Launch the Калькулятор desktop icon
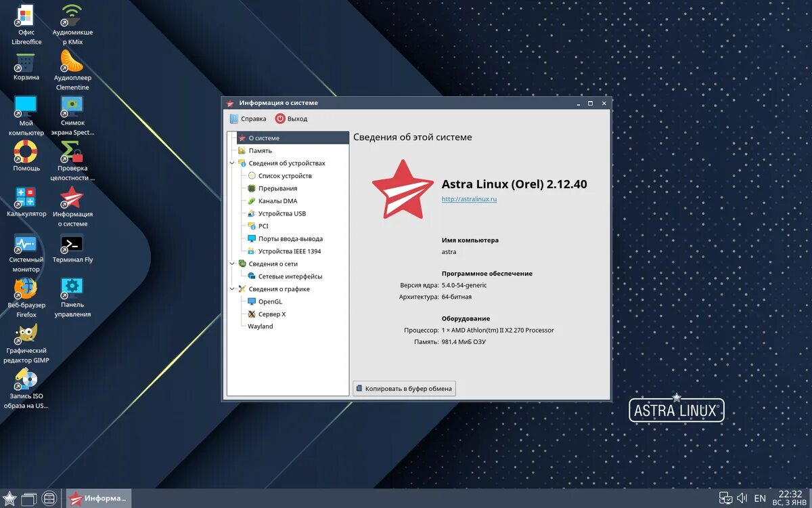 [x=26, y=202]
